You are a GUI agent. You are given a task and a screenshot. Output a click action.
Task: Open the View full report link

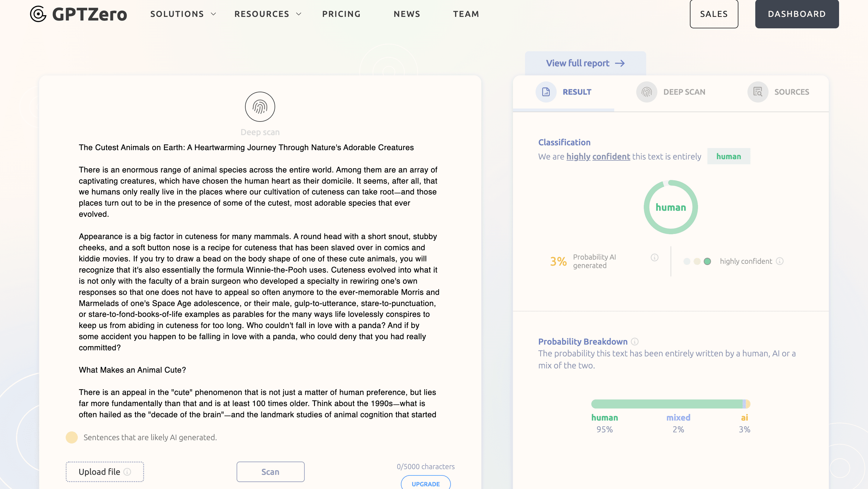(585, 63)
